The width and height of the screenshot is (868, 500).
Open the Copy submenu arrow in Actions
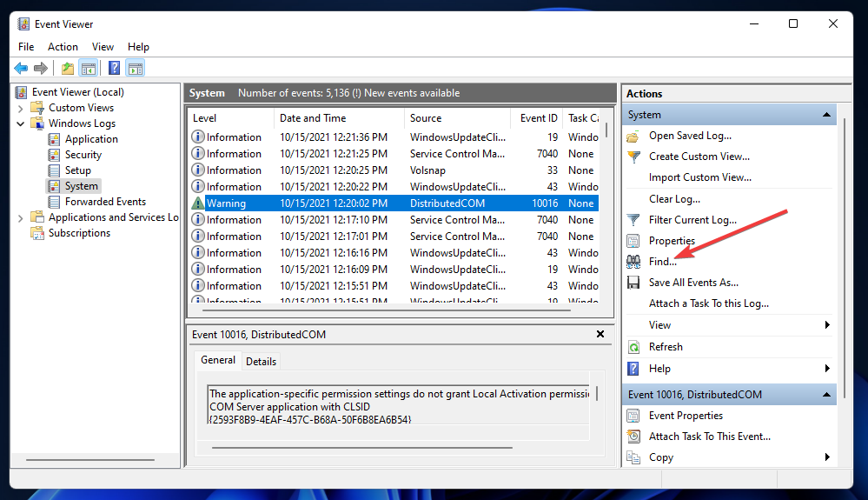827,457
